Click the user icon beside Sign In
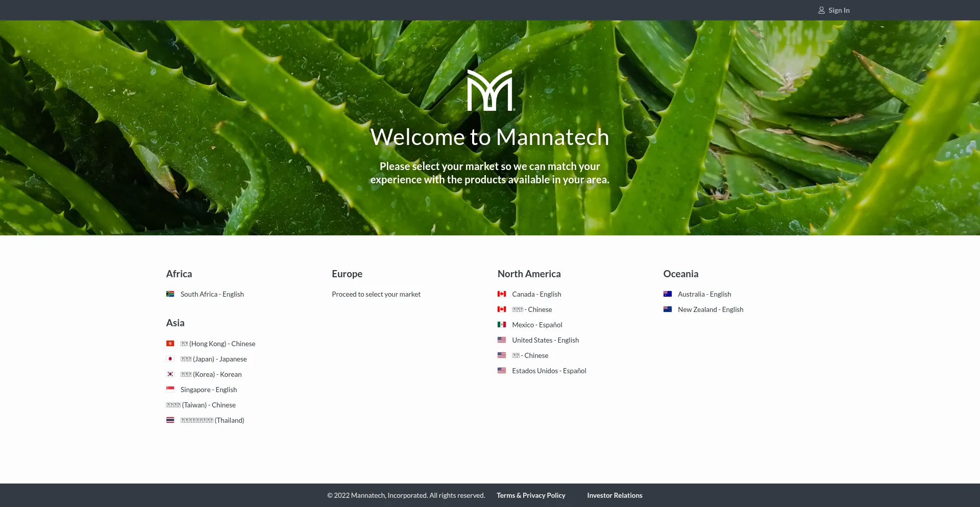Viewport: 980px width, 507px height. coord(821,10)
